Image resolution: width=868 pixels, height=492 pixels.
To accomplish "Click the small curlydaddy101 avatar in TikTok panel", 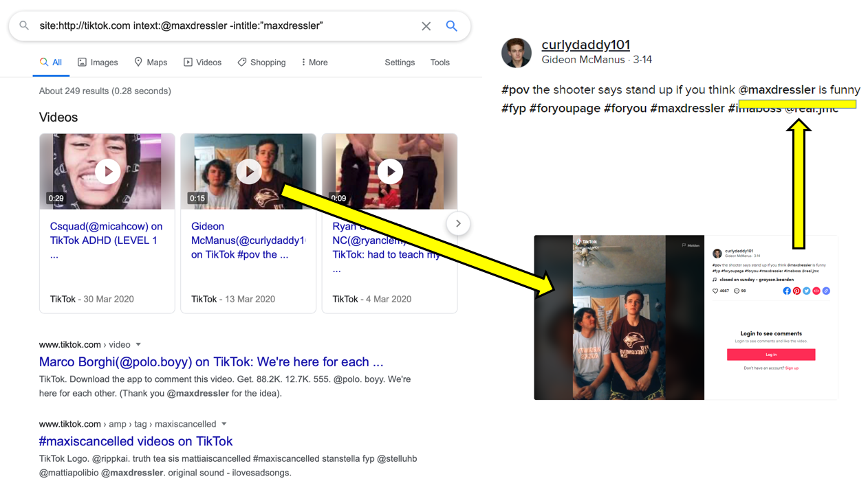I will point(717,254).
